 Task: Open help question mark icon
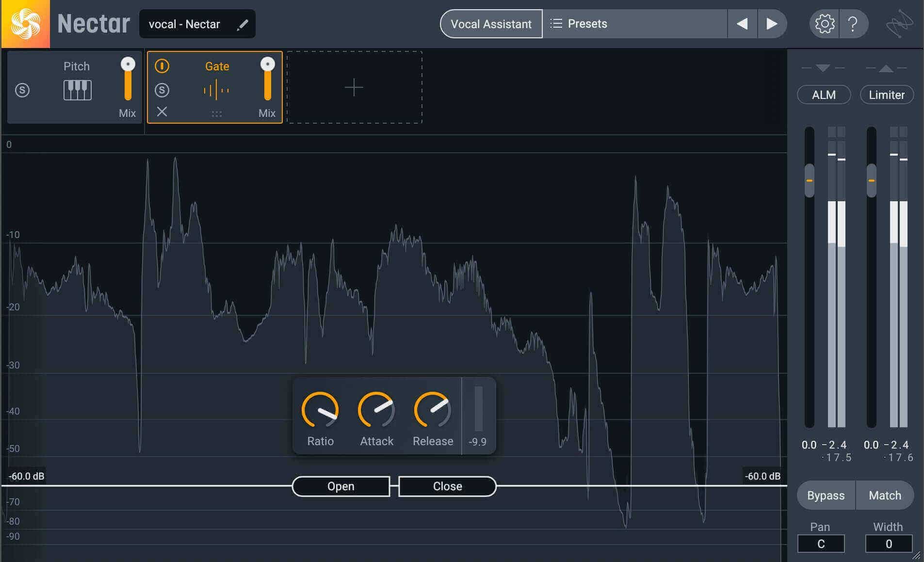pos(853,24)
